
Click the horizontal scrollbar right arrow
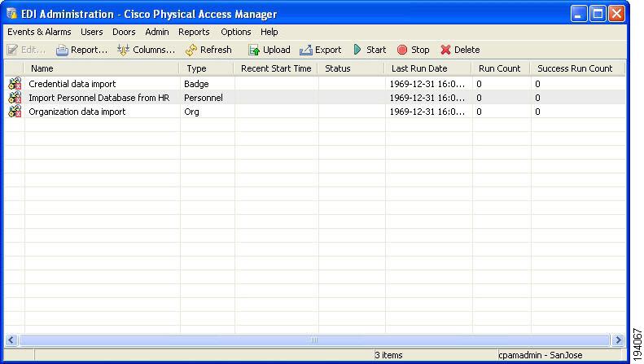618,340
